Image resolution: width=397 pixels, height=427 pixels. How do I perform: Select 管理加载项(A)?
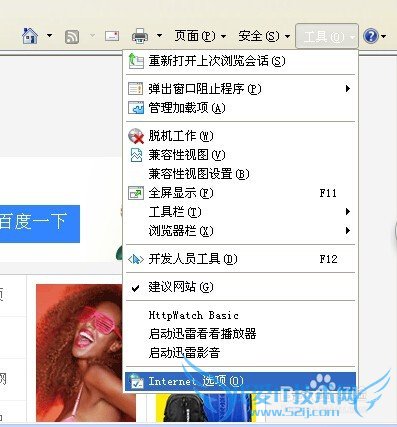(240, 108)
